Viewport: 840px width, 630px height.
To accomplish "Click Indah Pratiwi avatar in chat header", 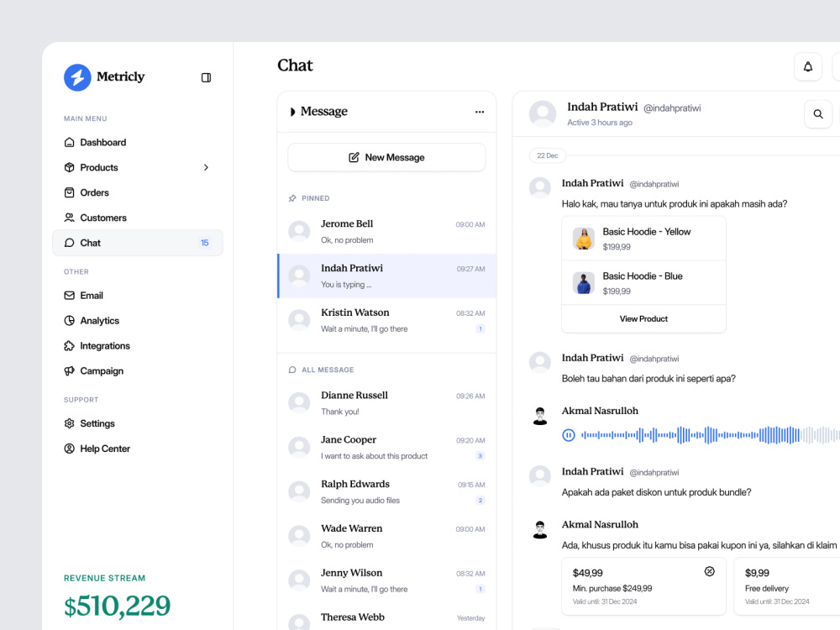I will click(543, 113).
